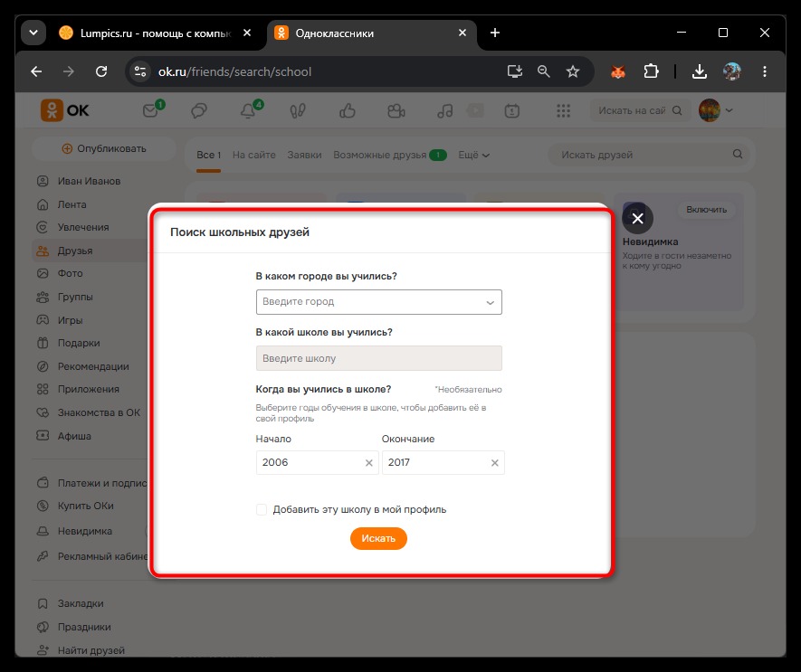The image size is (801, 672).
Task: Open the OK messages envelope icon
Action: click(150, 110)
